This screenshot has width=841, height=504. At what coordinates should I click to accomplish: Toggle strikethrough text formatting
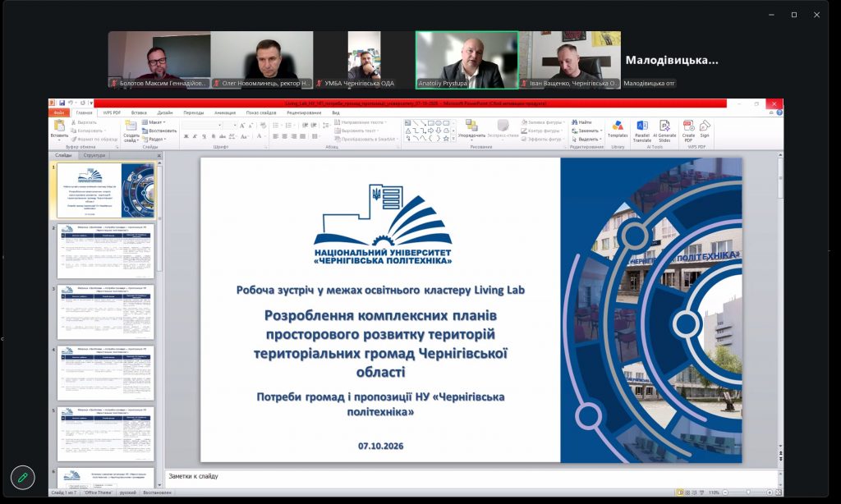point(223,136)
